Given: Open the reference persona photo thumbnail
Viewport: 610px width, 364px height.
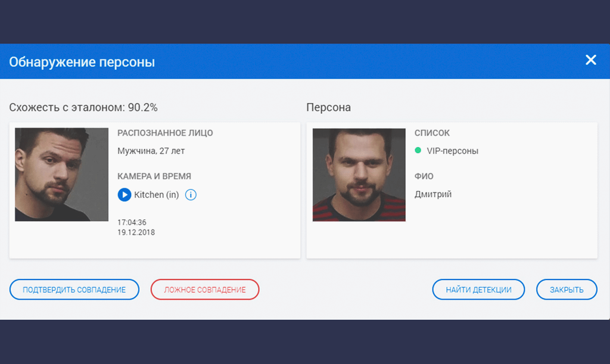Looking at the screenshot, I should [359, 175].
